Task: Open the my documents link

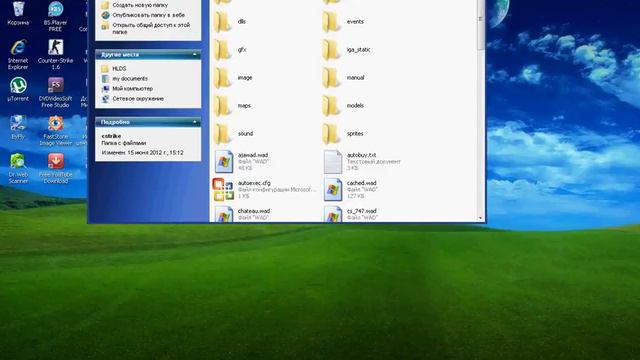Action: pyautogui.click(x=130, y=78)
